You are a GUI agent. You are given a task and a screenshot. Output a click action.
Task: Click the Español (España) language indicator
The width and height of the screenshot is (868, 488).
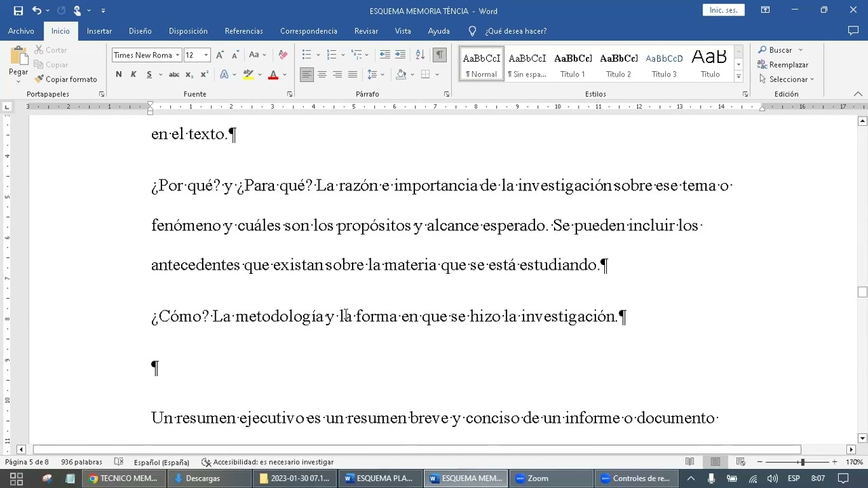(161, 462)
